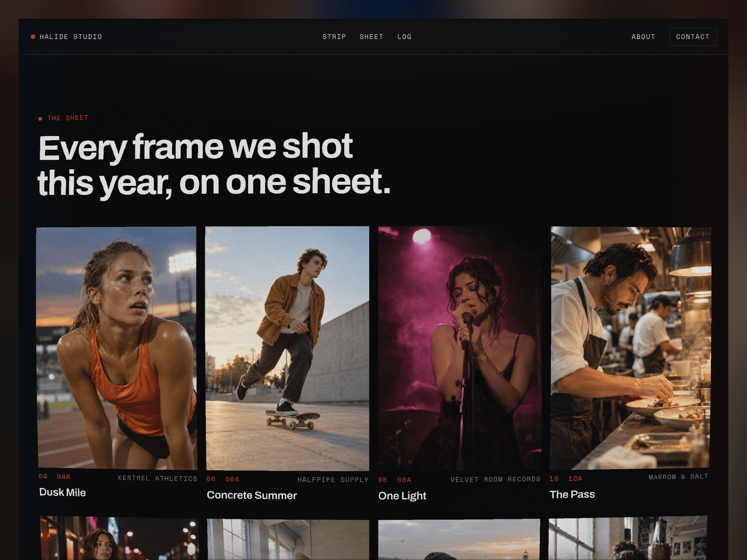Open the Sheet nav item
The width and height of the screenshot is (747, 560).
(372, 37)
